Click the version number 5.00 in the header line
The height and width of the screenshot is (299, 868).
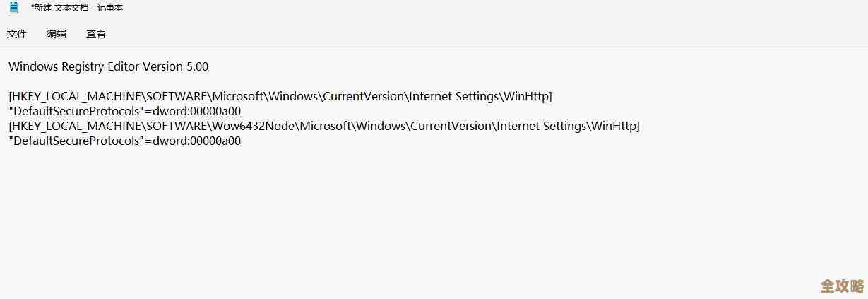coord(197,66)
